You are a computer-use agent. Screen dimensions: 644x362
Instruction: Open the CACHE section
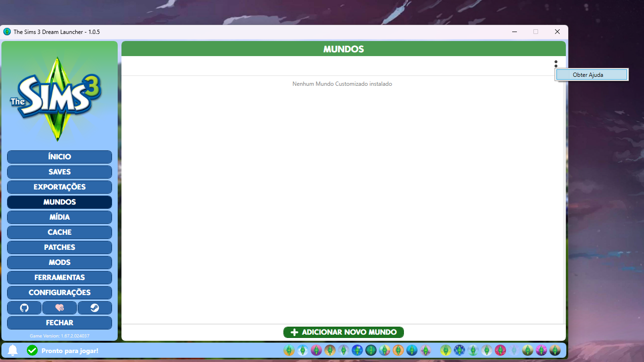(x=59, y=232)
